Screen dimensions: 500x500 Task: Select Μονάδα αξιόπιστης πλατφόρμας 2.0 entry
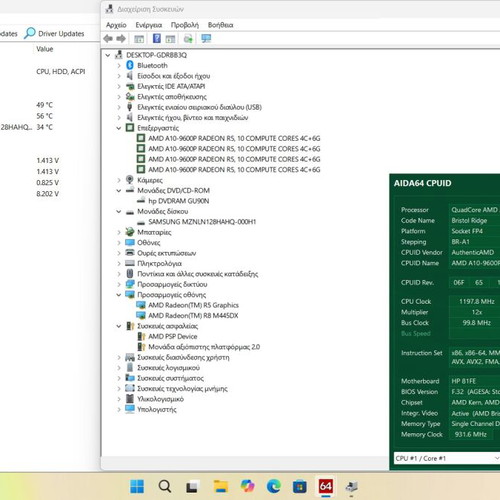[204, 347]
